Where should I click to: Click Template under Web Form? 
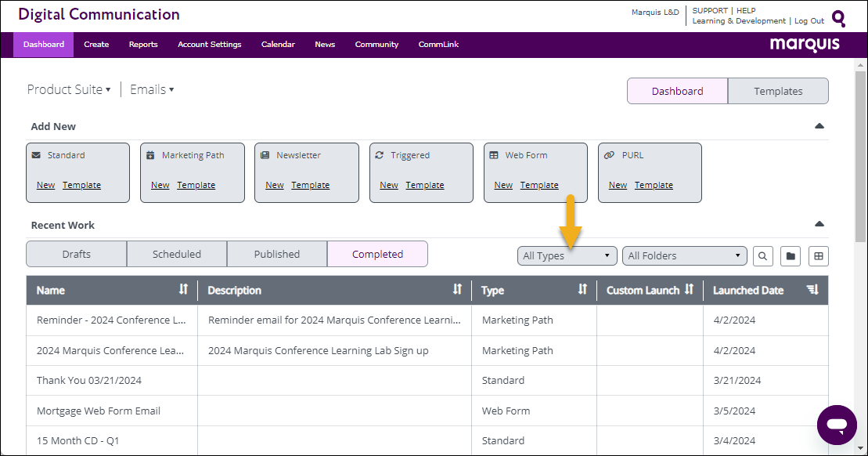[x=539, y=185]
